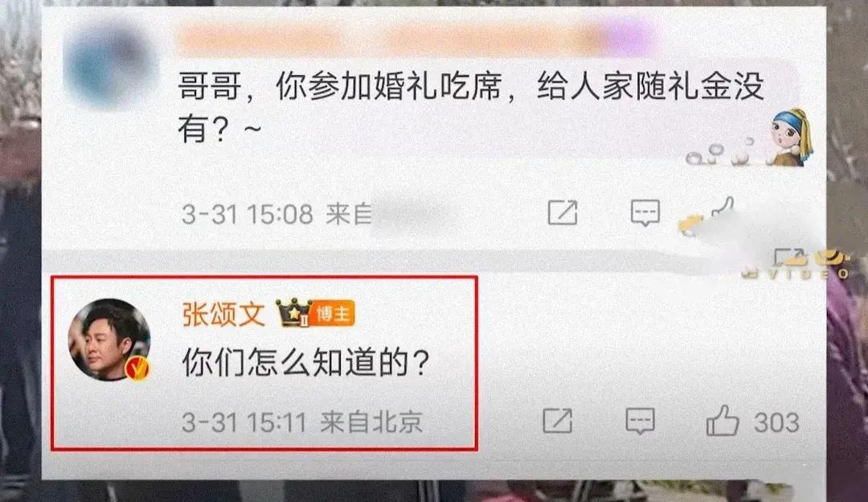The width and height of the screenshot is (868, 502).
Task: Open the reply bubble icon on the 15:08 comment
Action: [x=645, y=212]
